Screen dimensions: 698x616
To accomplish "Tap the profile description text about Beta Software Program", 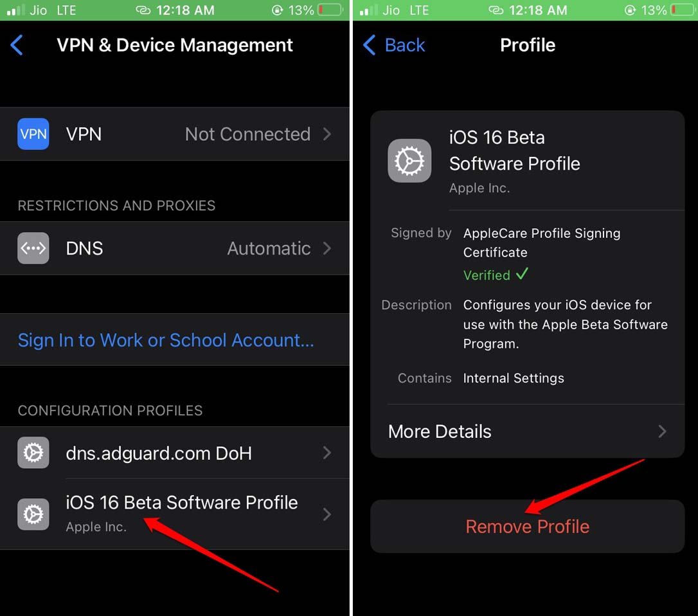I will click(566, 324).
